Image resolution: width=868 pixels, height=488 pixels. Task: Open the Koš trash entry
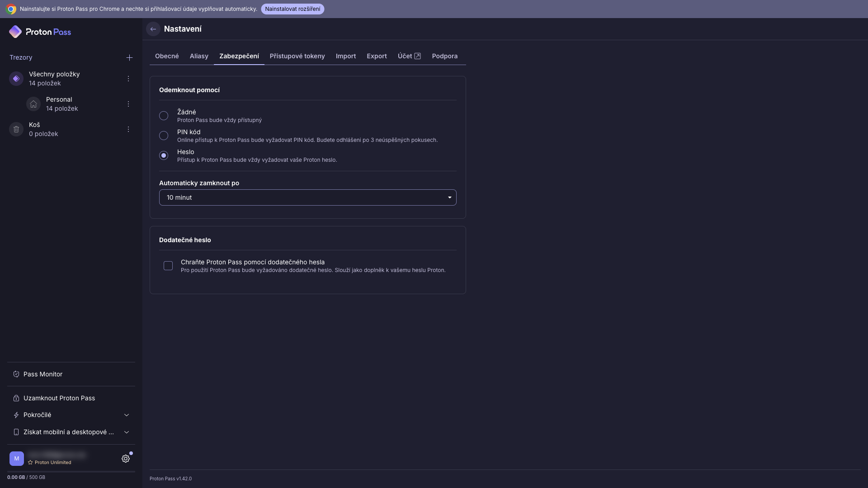pos(71,129)
